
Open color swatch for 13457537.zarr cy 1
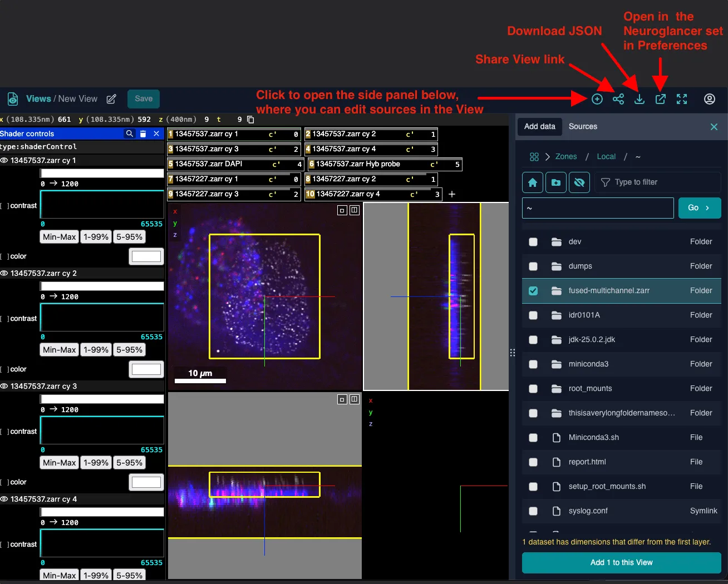pos(146,256)
